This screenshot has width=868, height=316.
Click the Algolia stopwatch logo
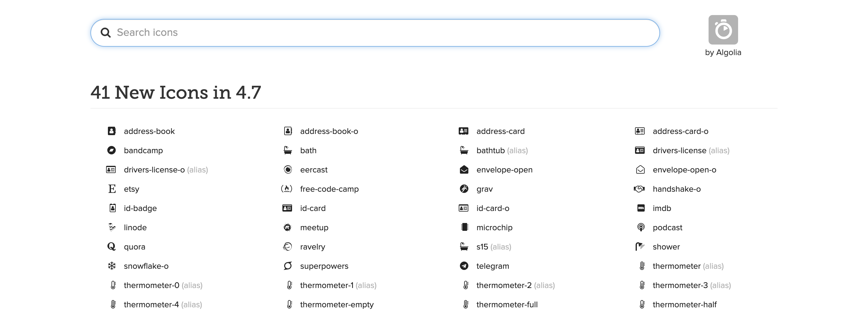[723, 29]
